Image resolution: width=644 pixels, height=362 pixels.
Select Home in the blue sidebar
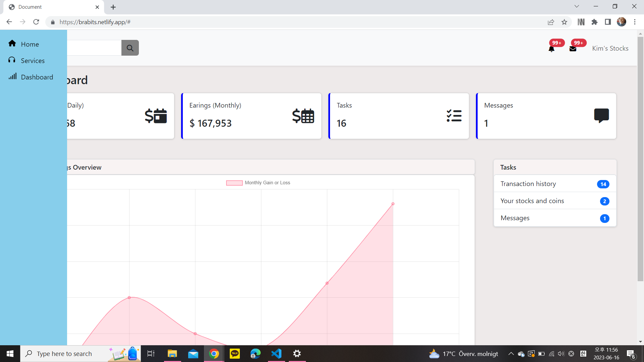tap(30, 44)
